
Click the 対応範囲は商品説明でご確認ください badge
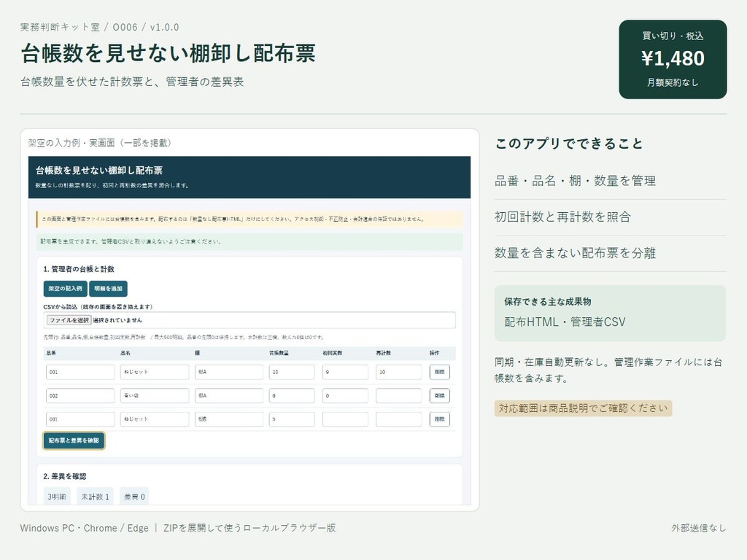[583, 408]
